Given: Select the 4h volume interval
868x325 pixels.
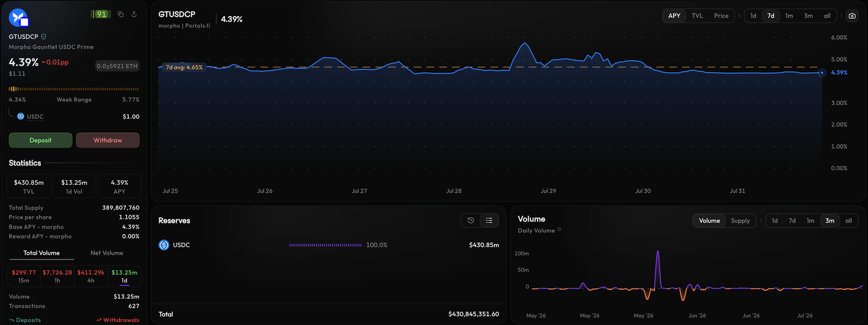Looking at the screenshot, I should point(91,276).
